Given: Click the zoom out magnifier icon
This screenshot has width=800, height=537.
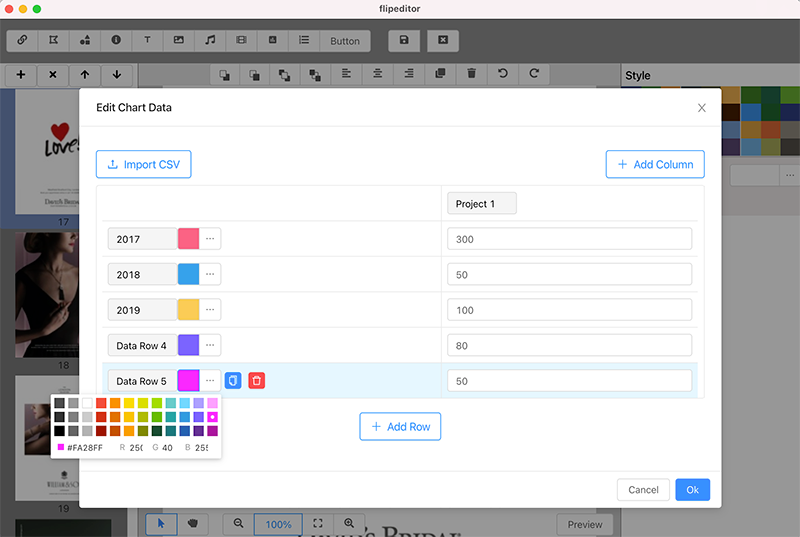Looking at the screenshot, I should click(x=238, y=524).
